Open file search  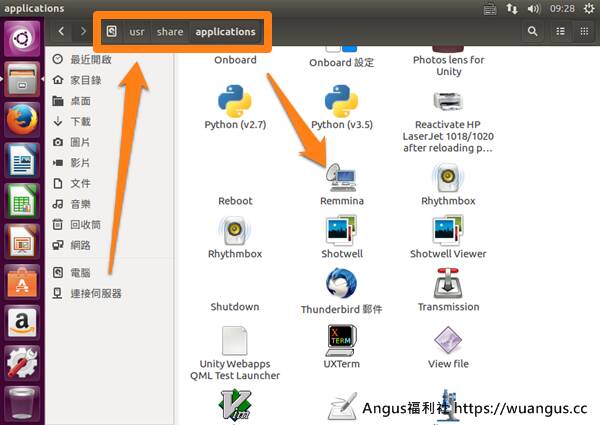point(532,31)
